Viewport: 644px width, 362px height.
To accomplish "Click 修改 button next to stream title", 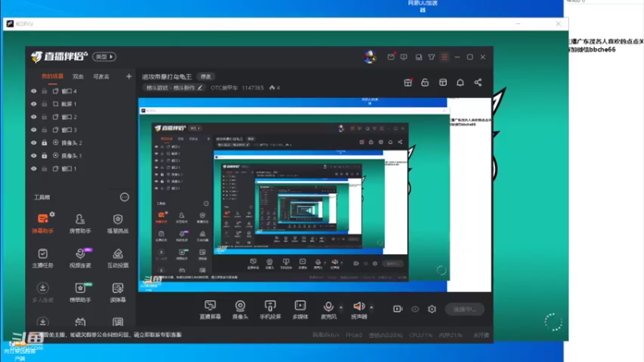I will 206,76.
